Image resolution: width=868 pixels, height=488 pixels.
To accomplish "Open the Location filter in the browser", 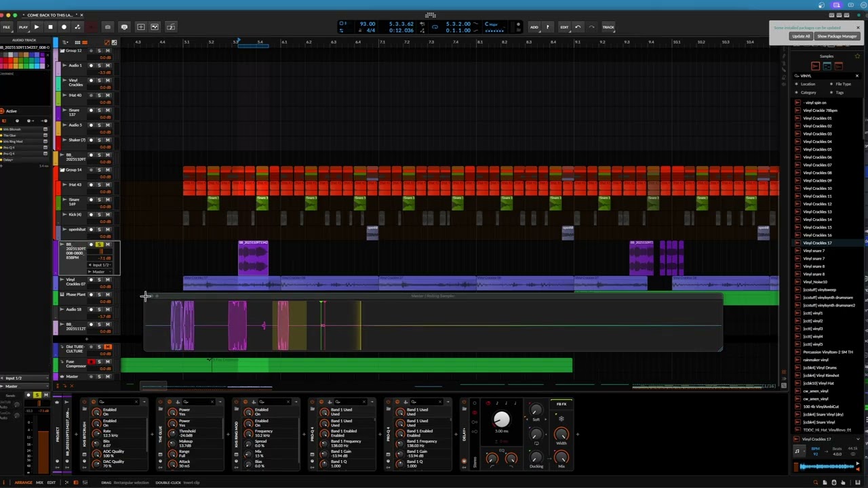I will [x=807, y=84].
